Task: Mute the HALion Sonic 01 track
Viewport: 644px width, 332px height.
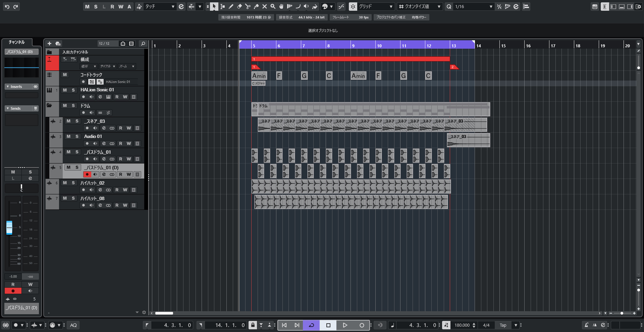Action: [65, 90]
